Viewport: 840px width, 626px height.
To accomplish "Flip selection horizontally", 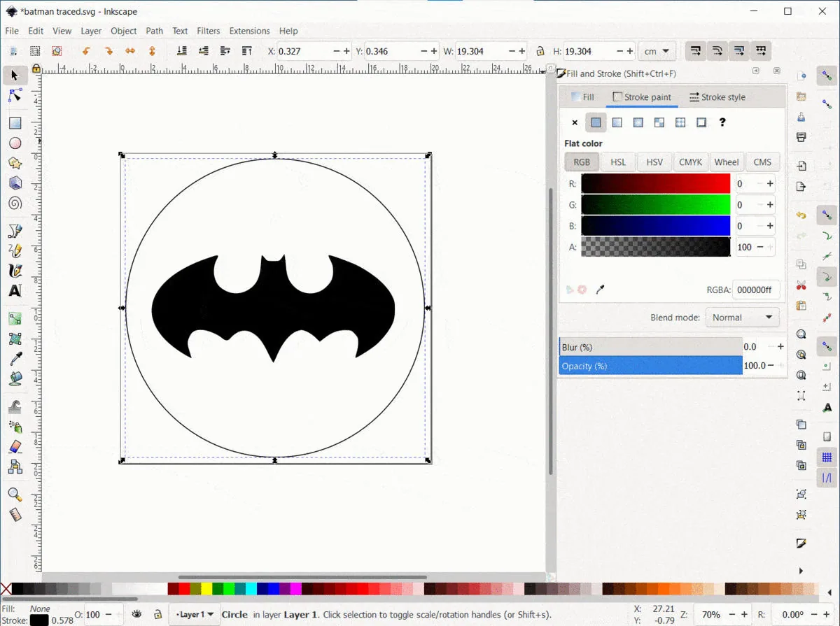I will point(130,51).
